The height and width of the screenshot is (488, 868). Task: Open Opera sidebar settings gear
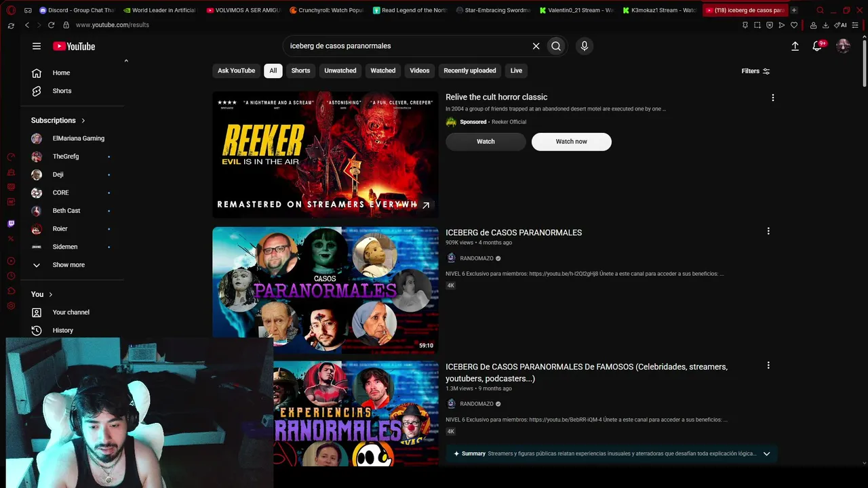tap(11, 306)
